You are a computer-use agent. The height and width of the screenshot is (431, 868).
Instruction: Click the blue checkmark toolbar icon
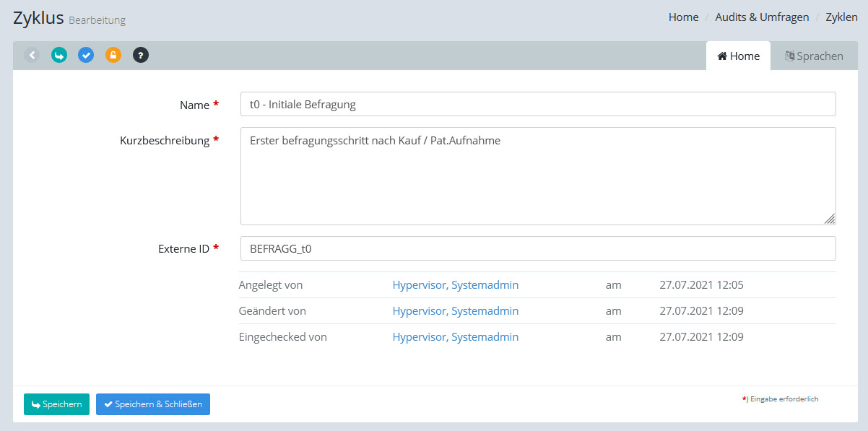click(86, 55)
